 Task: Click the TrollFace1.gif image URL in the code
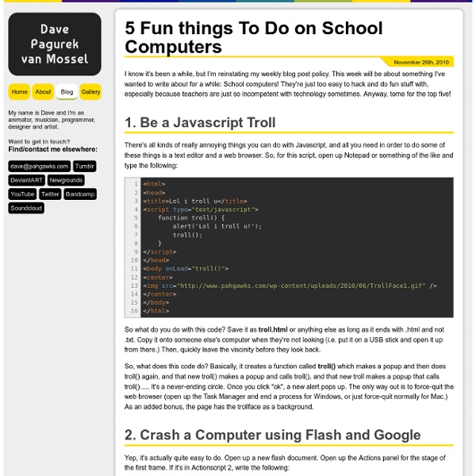click(301, 286)
